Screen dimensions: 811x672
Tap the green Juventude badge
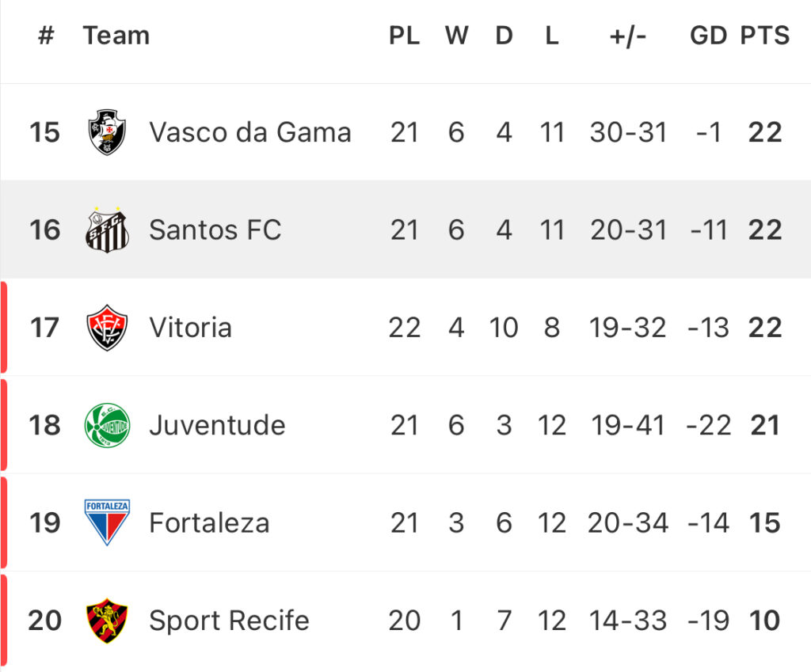tap(107, 425)
